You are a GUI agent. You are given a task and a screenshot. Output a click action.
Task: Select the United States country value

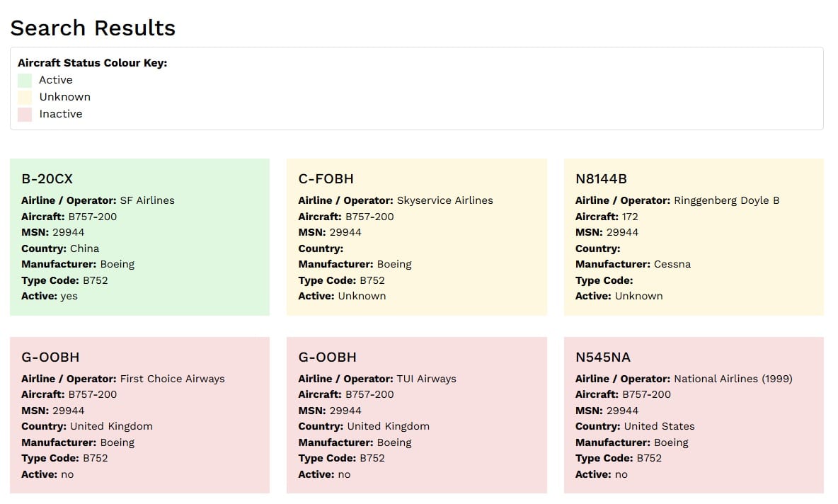[659, 426]
